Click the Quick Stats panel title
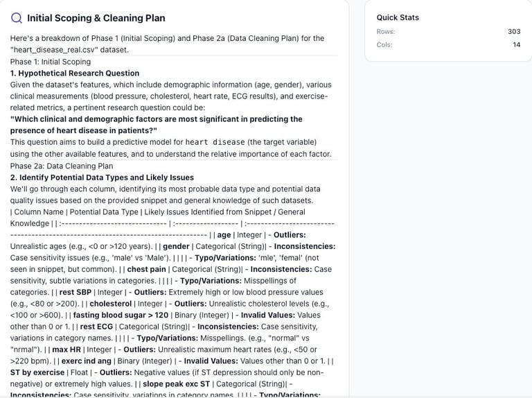 (398, 17)
